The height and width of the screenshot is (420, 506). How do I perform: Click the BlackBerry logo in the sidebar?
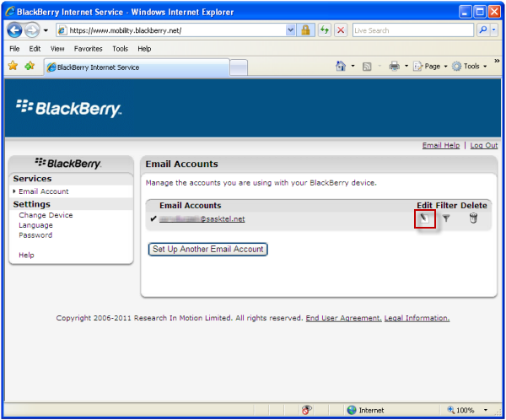[68, 164]
